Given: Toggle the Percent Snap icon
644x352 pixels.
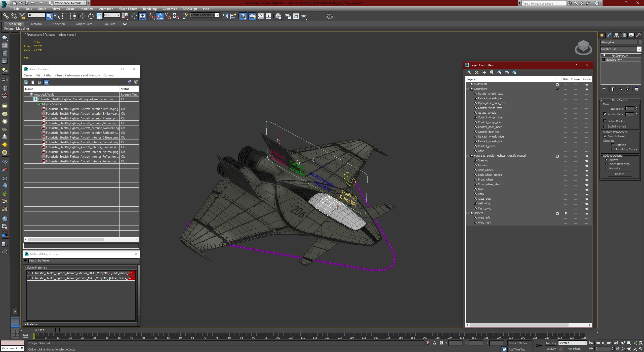Looking at the screenshot, I should point(168,16).
